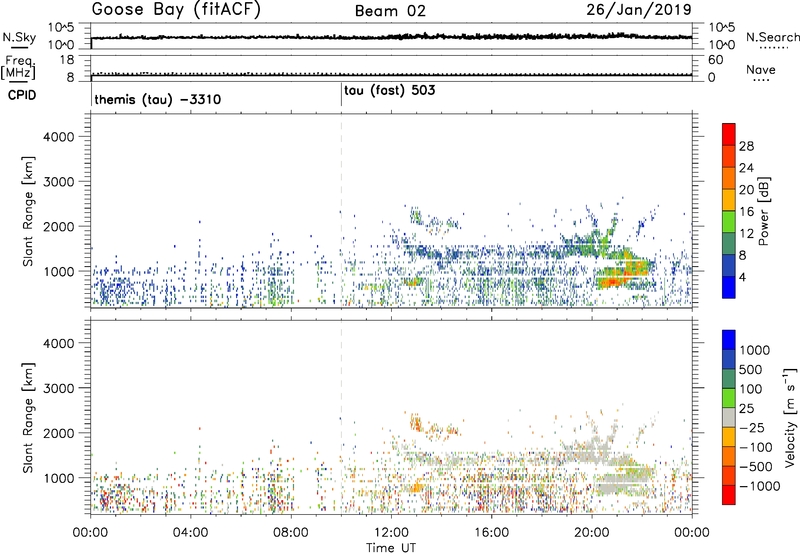Select the "themis (tau) -3310" CPID entry
The height and width of the screenshot is (554, 800).
[158, 99]
